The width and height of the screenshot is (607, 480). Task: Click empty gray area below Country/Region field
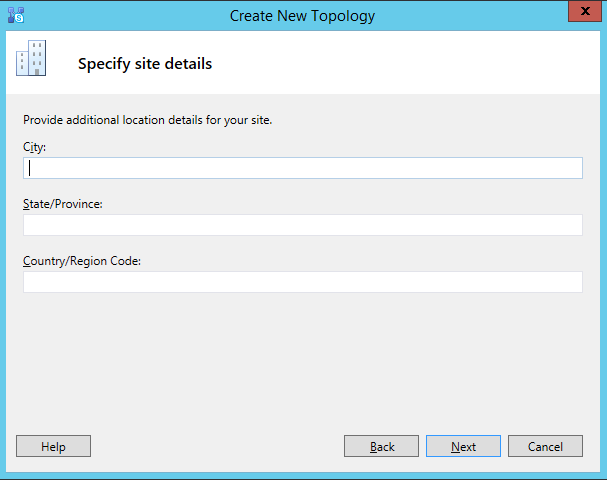click(x=302, y=360)
